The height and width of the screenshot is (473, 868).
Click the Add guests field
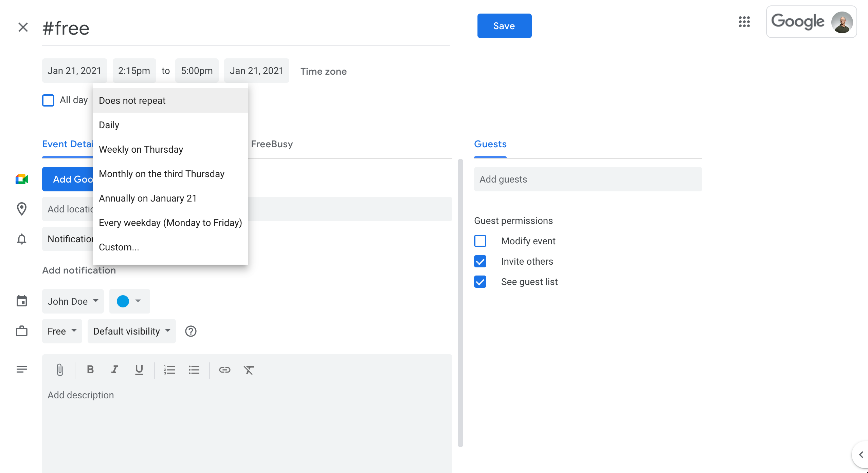click(587, 179)
